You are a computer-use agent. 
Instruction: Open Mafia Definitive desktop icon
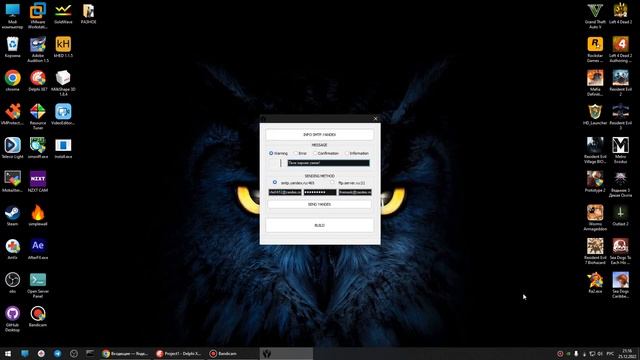(x=595, y=83)
